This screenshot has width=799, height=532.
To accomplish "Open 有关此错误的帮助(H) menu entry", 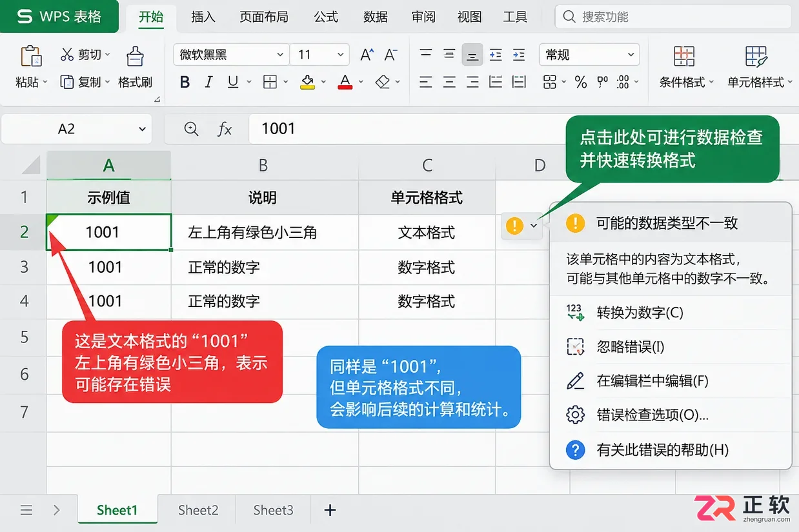I will 671,450.
